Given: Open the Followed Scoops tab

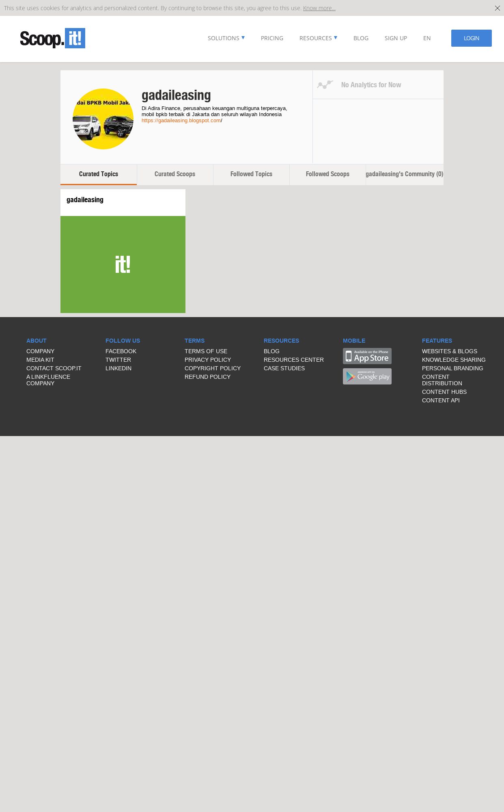Looking at the screenshot, I should (x=327, y=174).
